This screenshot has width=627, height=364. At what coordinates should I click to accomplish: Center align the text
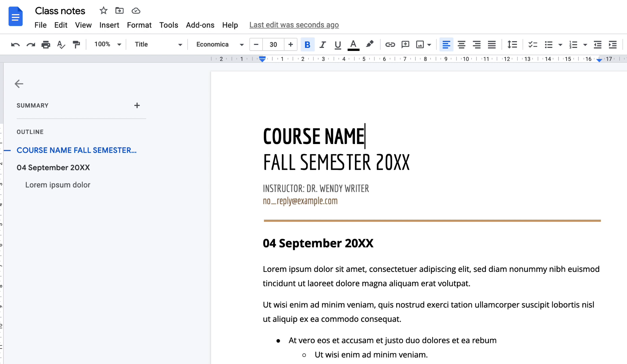[x=461, y=45]
